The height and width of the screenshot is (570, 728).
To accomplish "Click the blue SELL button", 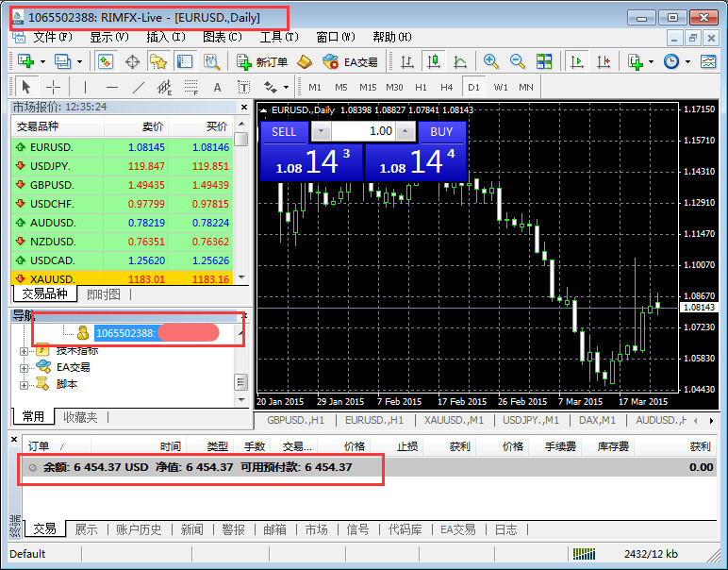I will point(284,132).
